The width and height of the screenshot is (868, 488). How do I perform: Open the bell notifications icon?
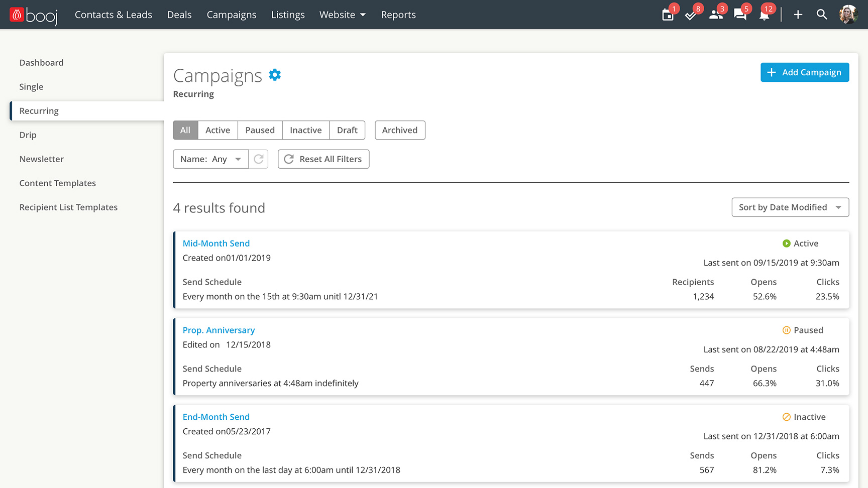764,15
